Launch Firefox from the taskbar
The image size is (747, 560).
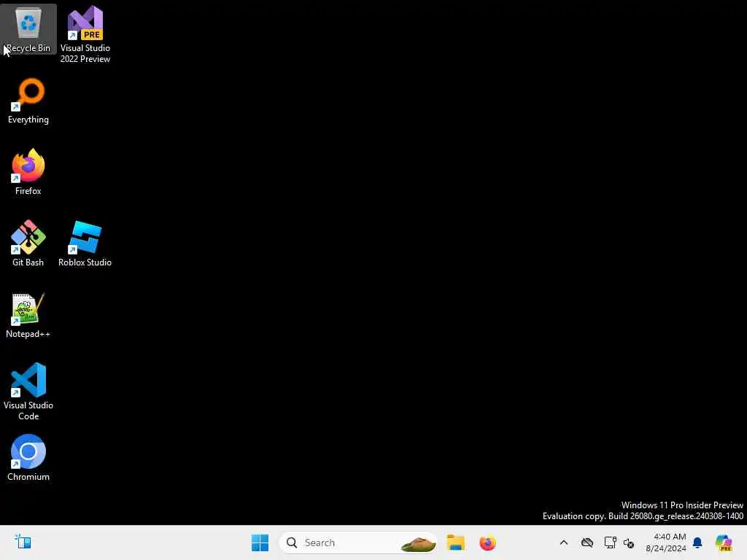(487, 542)
